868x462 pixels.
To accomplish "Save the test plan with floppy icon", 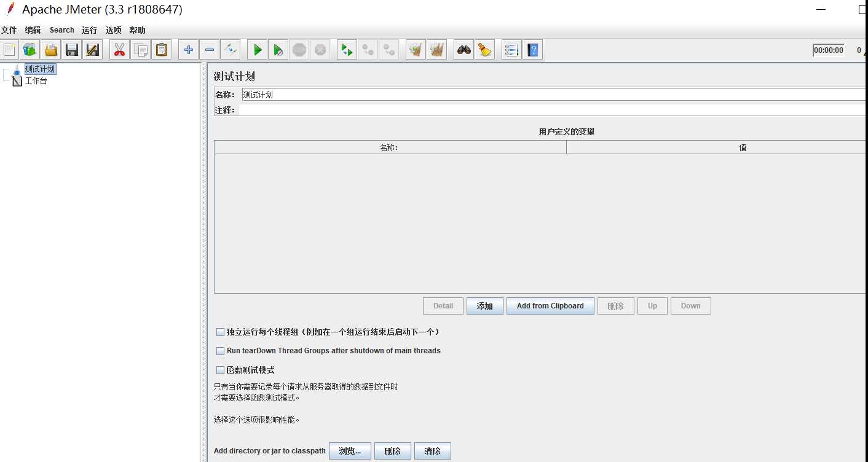I will click(x=72, y=50).
